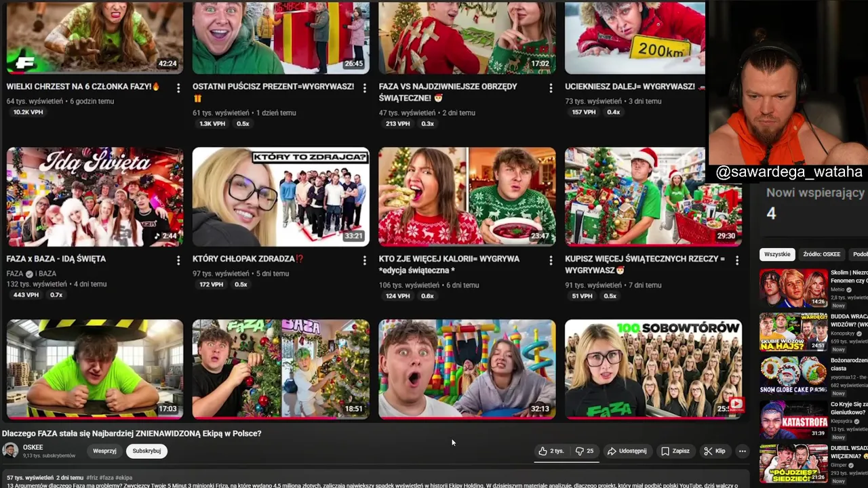
Task: Open recommended SNOW GLOBE CAKE thumbnail
Action: (793, 375)
